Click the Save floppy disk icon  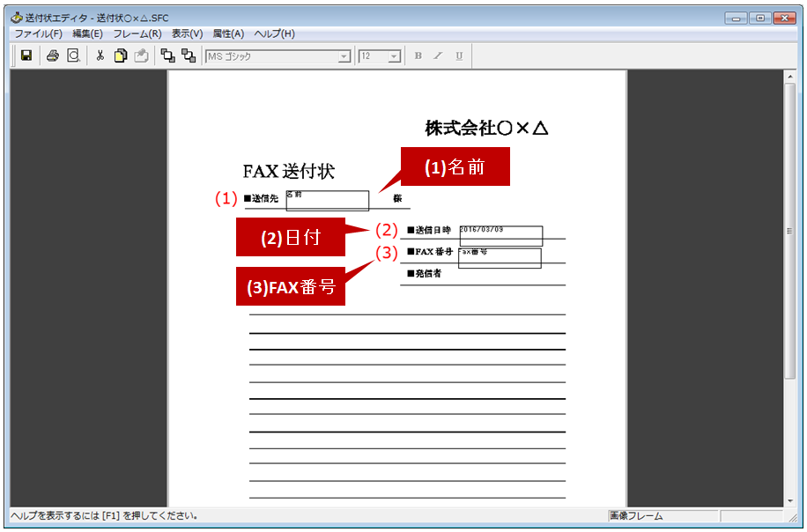26,55
